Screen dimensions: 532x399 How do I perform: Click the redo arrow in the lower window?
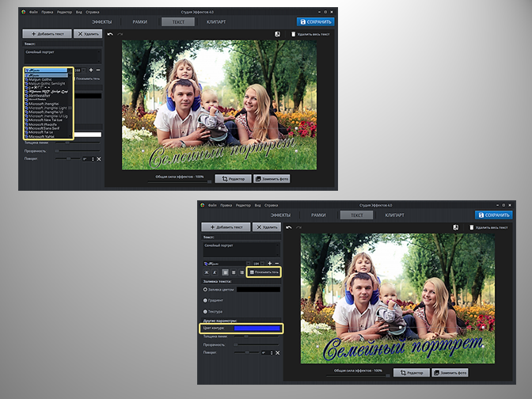299,227
